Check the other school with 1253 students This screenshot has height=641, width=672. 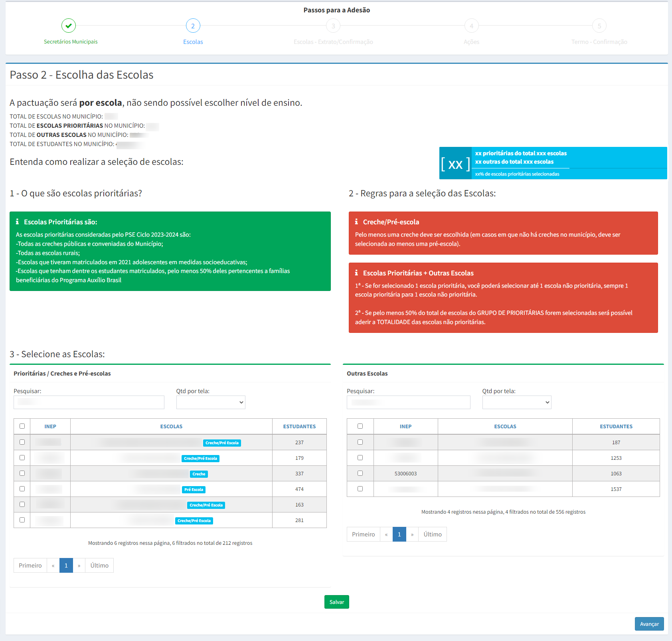point(360,457)
